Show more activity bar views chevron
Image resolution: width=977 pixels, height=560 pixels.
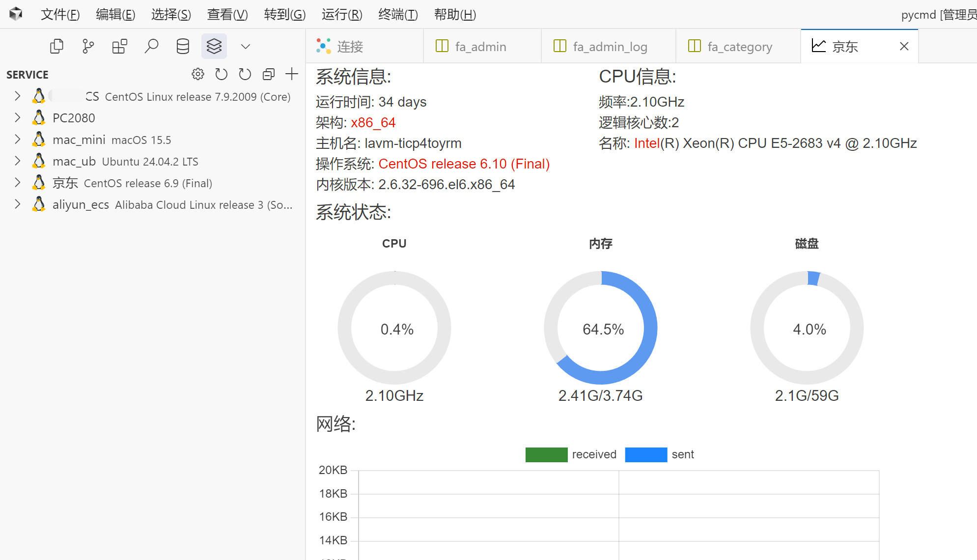[x=246, y=46]
